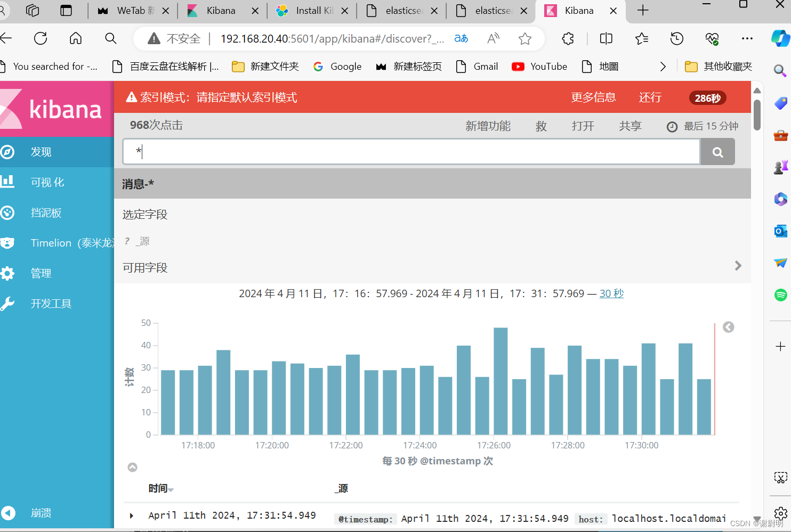Click the chart legend toggle arrow

728,327
